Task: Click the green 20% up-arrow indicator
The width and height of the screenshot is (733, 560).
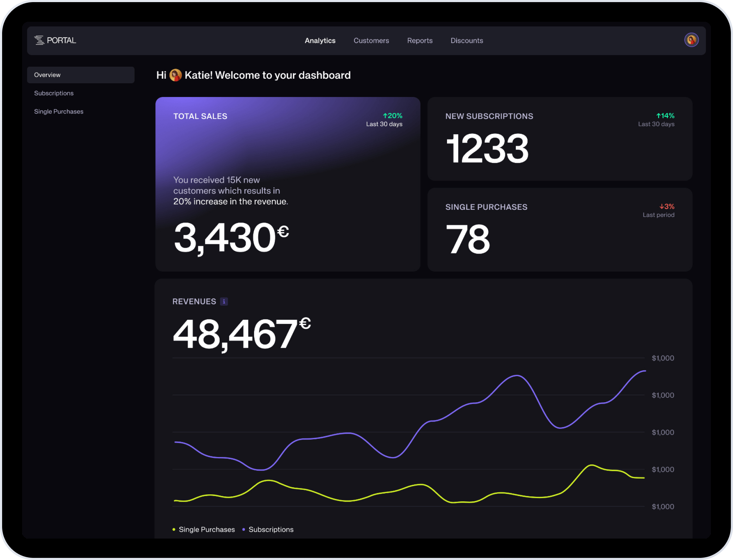Action: [393, 116]
